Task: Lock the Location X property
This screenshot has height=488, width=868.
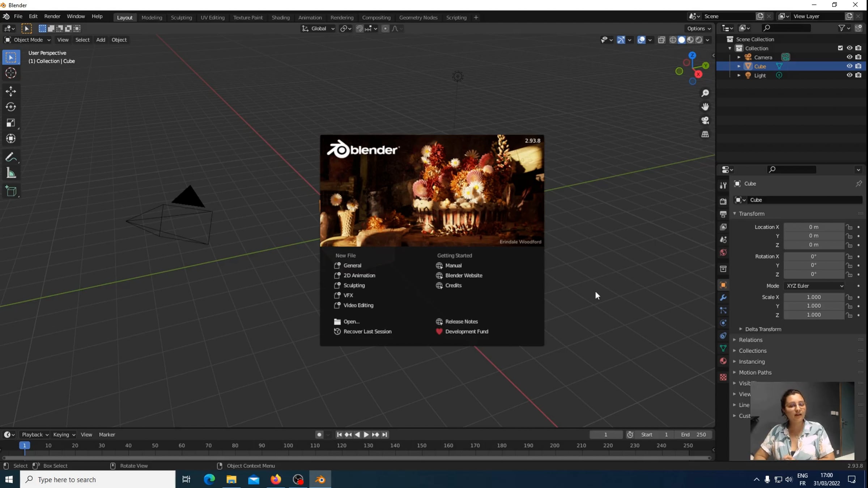Action: point(849,227)
